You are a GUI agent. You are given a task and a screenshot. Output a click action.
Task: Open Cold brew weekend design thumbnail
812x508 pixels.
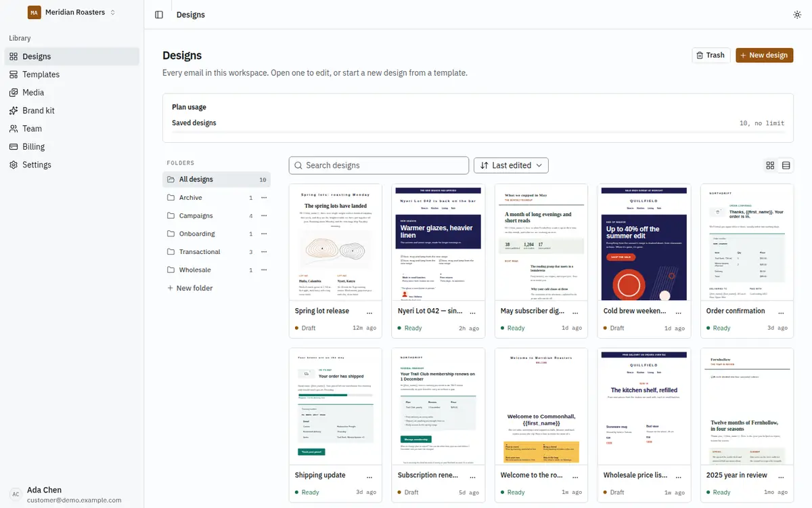point(644,242)
